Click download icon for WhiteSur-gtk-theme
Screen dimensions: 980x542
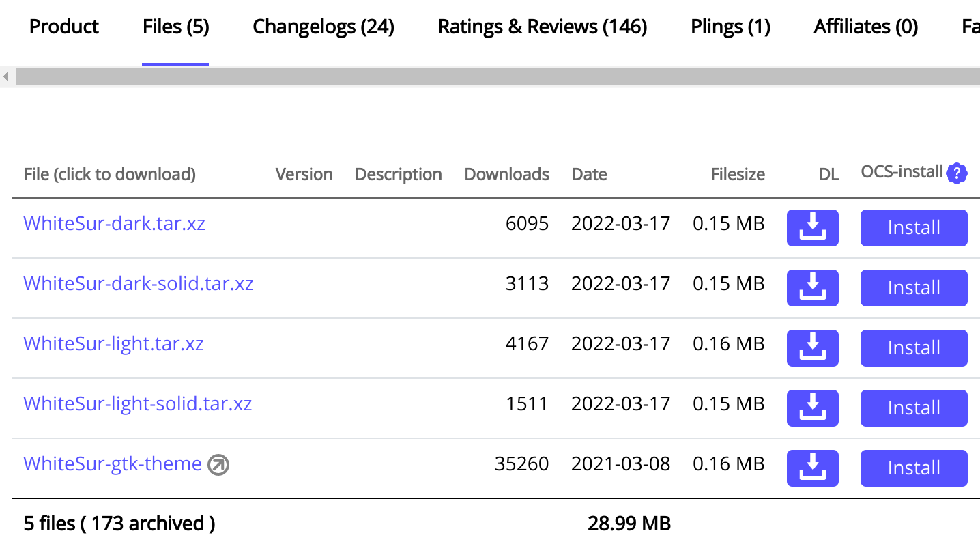812,468
